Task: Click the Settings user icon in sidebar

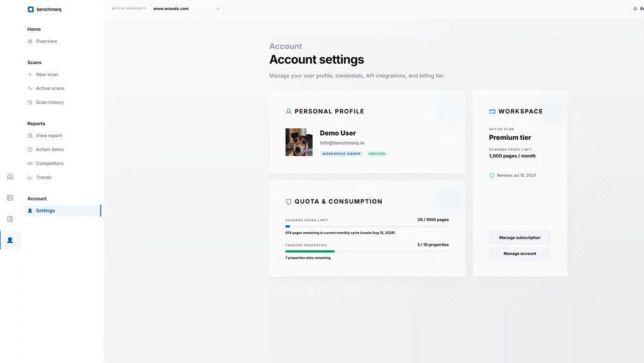Action: 30,211
